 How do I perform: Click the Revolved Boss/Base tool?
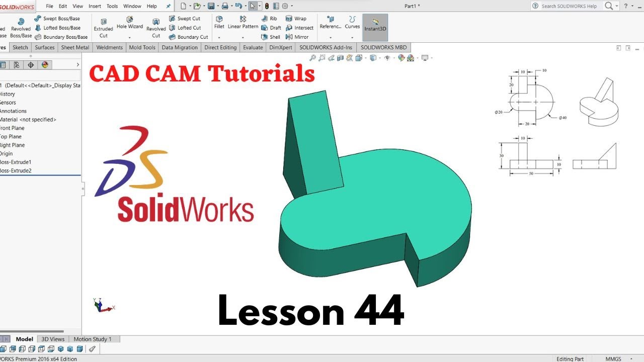coord(21,28)
